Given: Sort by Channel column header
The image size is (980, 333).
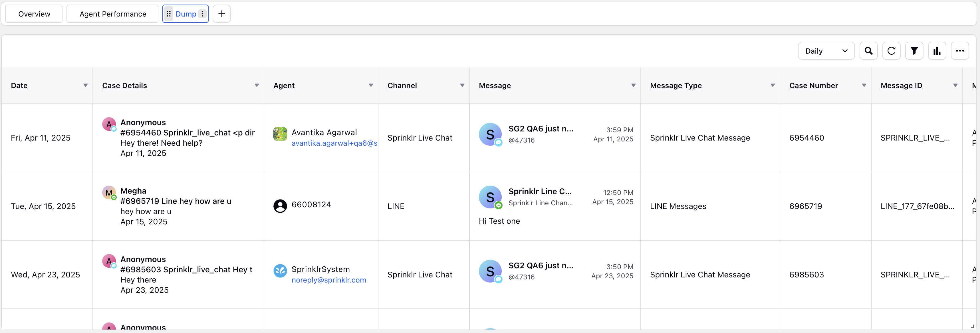Looking at the screenshot, I should pos(402,86).
